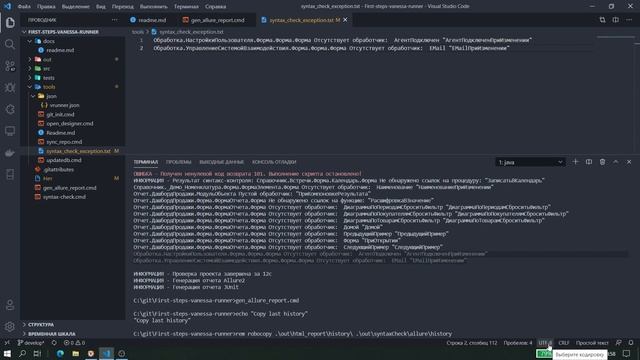Switch to the readme.md editor tab
The height and width of the screenshot is (360, 640).
(x=152, y=20)
